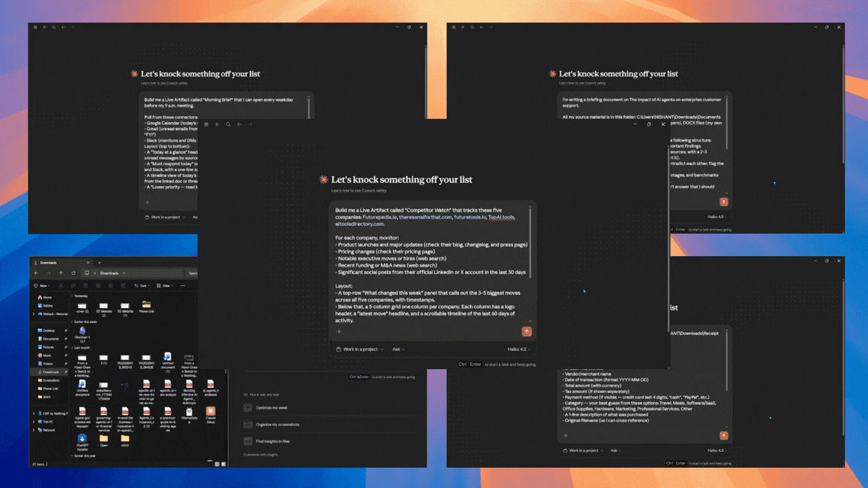Choose the Find insights in files suggestion
Viewport: 868px width, 488px height.
point(329,441)
